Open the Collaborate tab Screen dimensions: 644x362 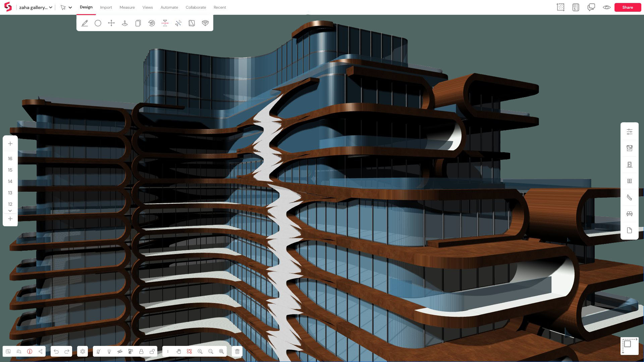click(x=196, y=7)
